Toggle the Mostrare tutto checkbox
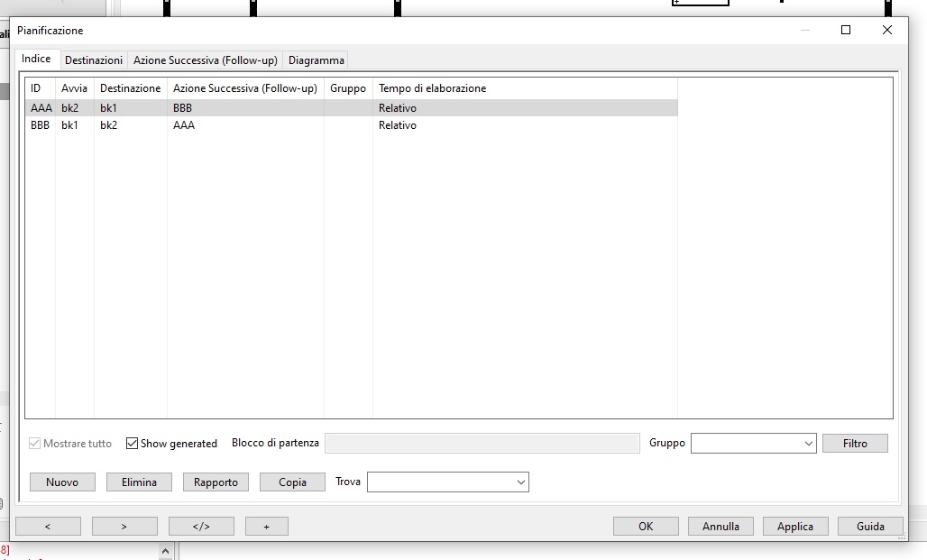 point(35,444)
